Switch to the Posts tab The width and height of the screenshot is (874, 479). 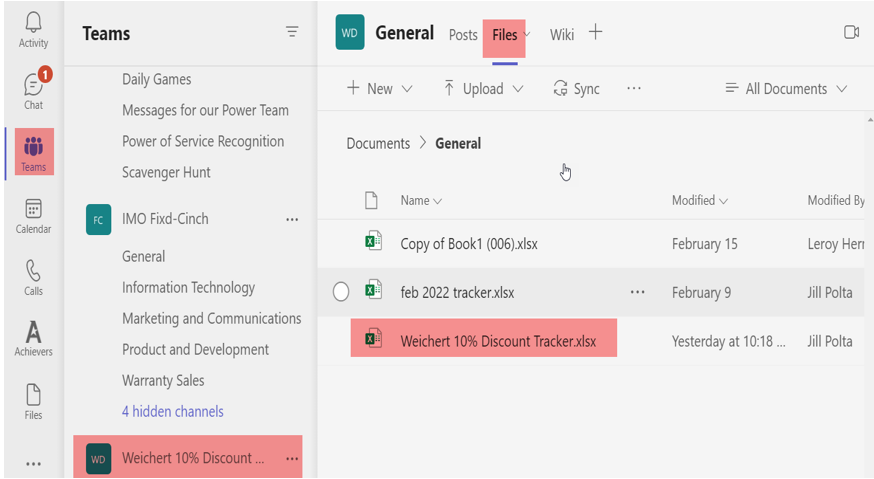(463, 35)
